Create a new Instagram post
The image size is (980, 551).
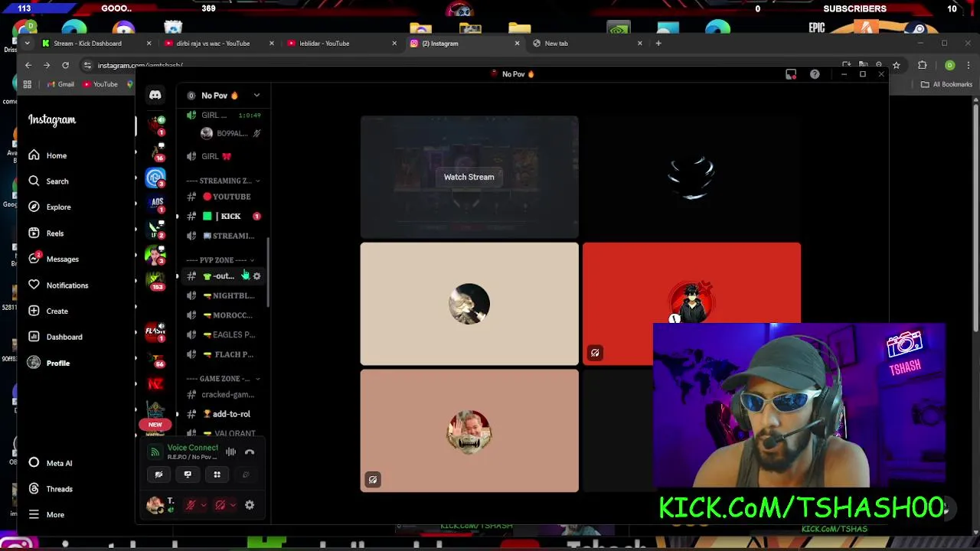pos(47,311)
